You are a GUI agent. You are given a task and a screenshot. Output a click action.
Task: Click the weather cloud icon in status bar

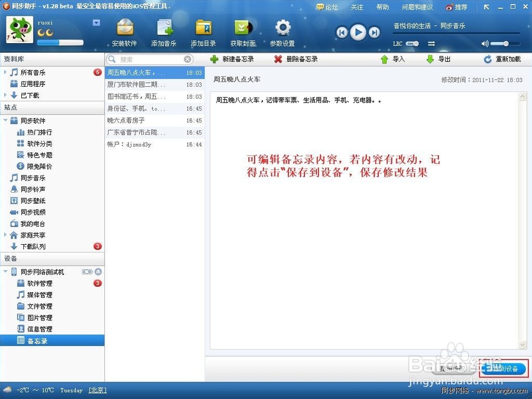coord(7,390)
